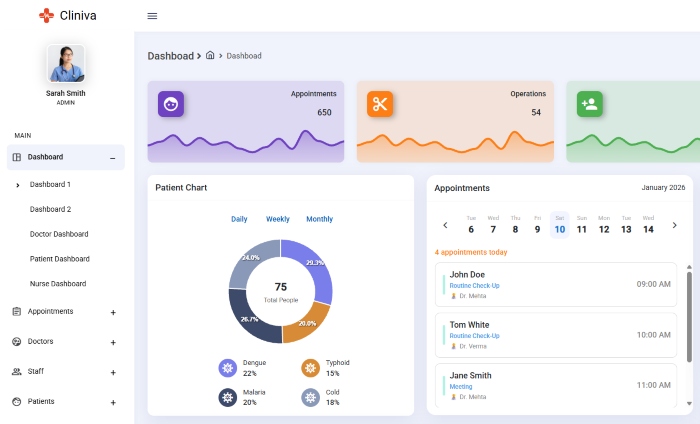Open Dashboard 1 page
Image resolution: width=700 pixels, height=424 pixels.
point(50,184)
